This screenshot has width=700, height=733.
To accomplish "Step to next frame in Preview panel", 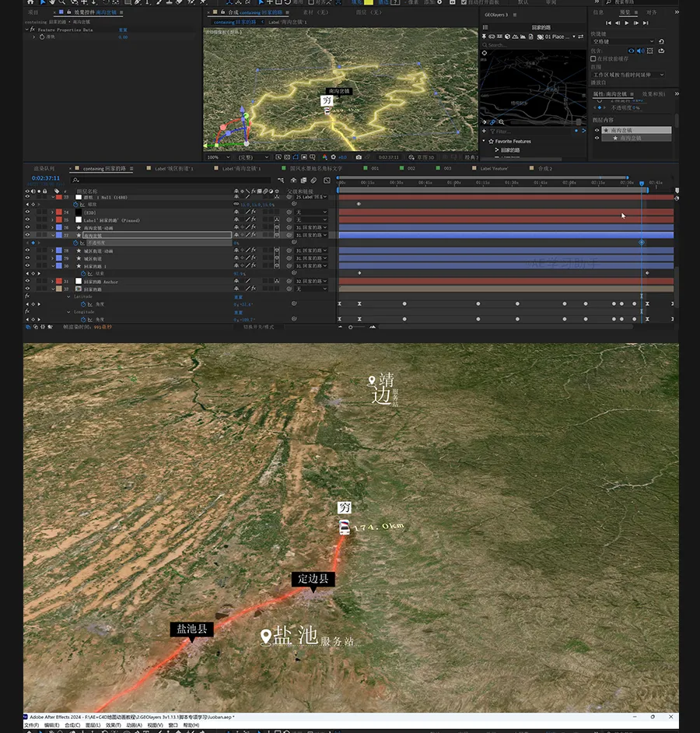I will point(636,23).
